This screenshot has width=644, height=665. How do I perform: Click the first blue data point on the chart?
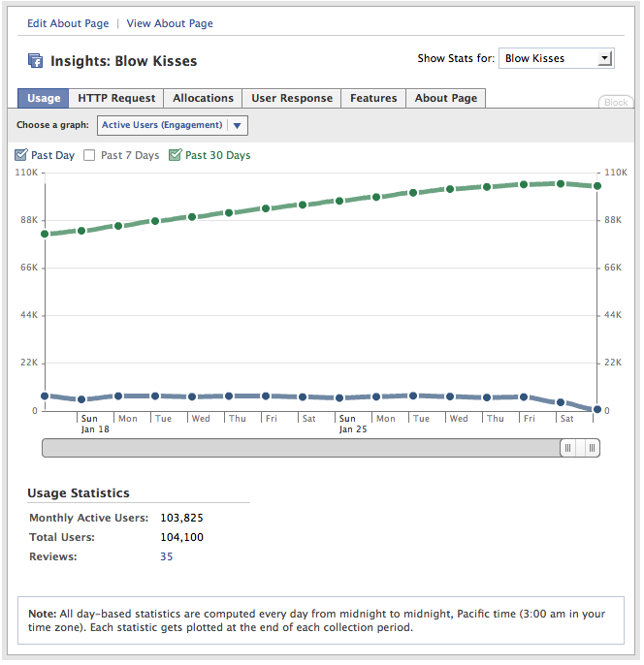click(45, 396)
